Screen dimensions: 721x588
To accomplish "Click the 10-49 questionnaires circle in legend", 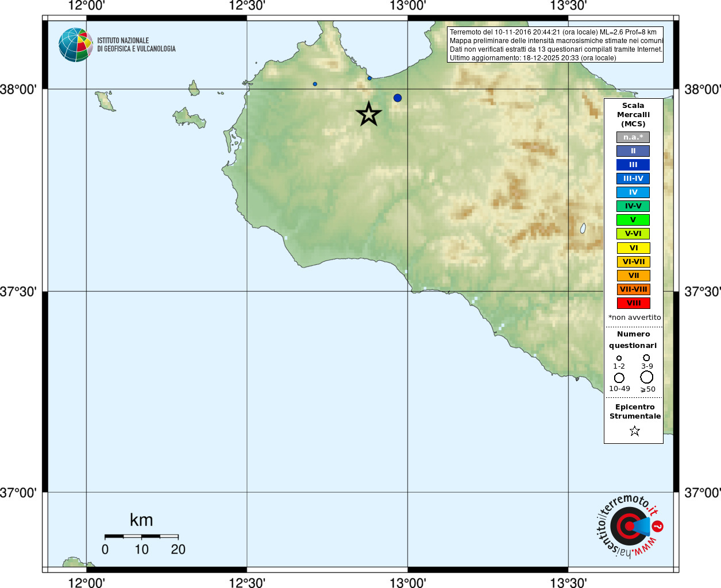I will (x=619, y=378).
